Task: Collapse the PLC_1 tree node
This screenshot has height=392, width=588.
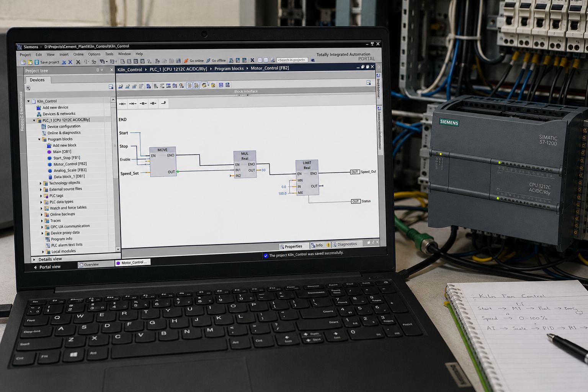Action: point(34,120)
